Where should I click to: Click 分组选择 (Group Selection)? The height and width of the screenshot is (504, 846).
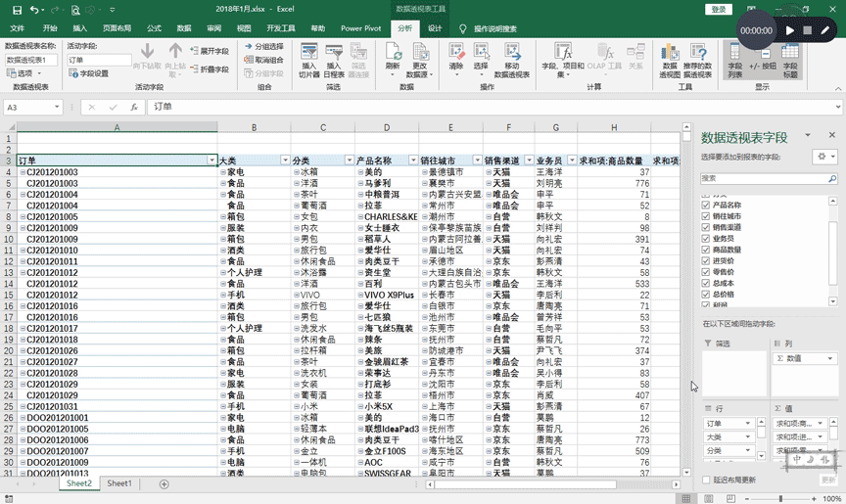coord(264,46)
